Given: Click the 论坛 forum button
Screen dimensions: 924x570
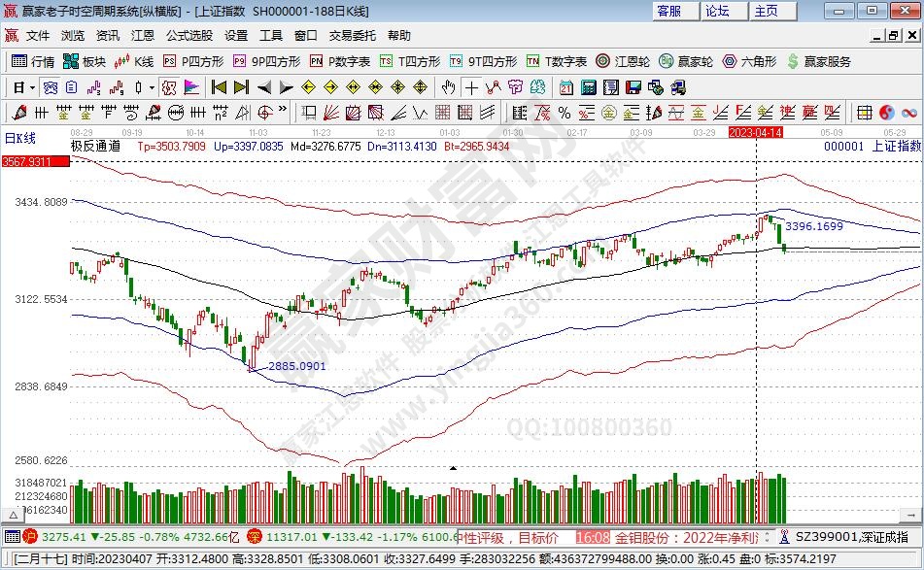Looking at the screenshot, I should click(717, 11).
